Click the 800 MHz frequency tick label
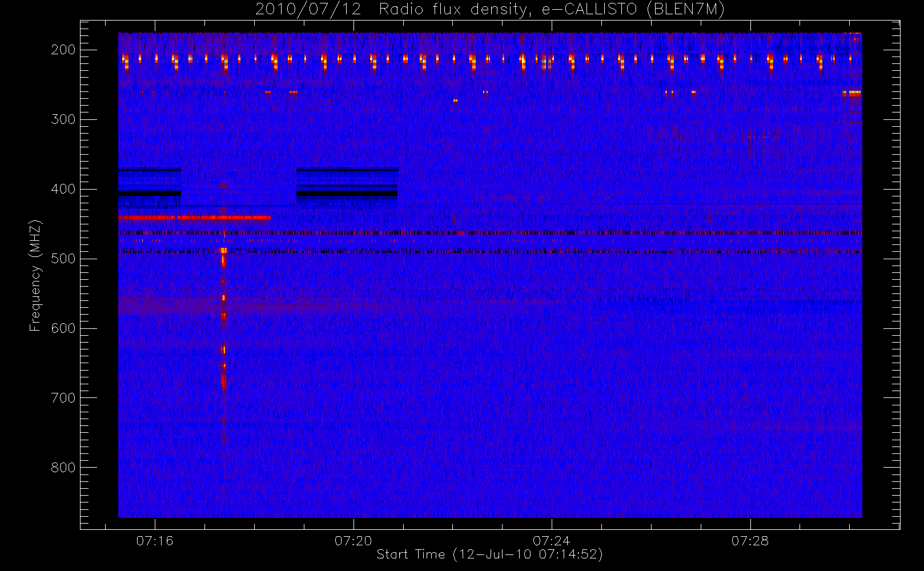This screenshot has height=571, width=924. pos(63,468)
